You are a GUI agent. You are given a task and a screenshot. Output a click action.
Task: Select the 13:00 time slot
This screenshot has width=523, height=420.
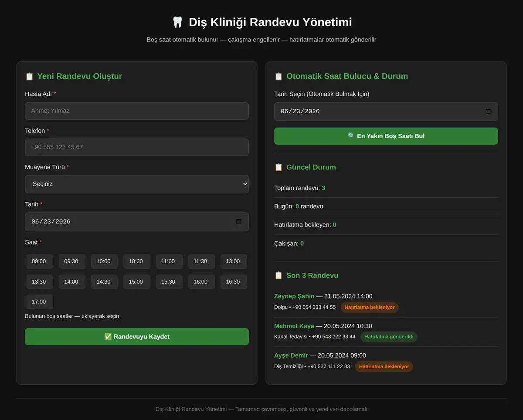point(233,261)
